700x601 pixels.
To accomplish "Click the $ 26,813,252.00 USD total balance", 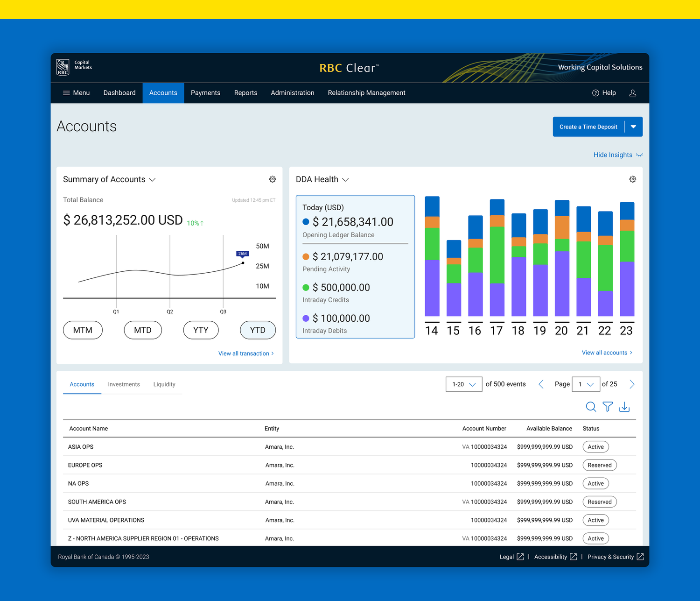I will (123, 220).
